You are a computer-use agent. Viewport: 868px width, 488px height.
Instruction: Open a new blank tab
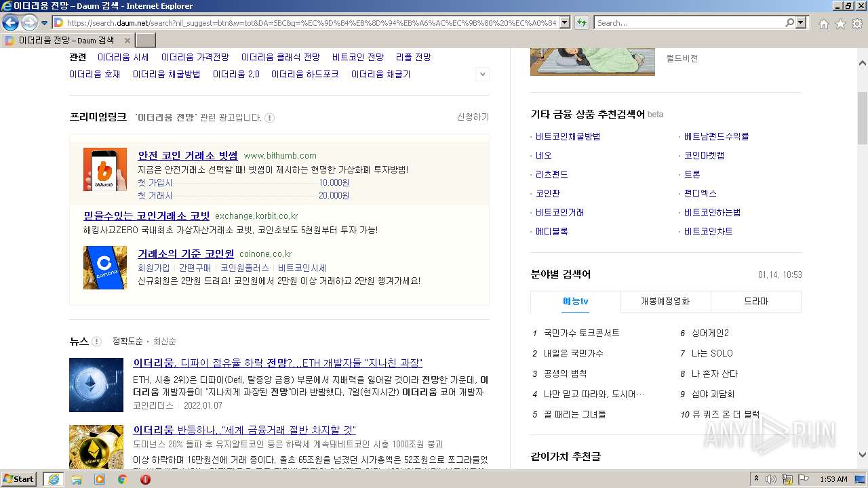pos(146,41)
